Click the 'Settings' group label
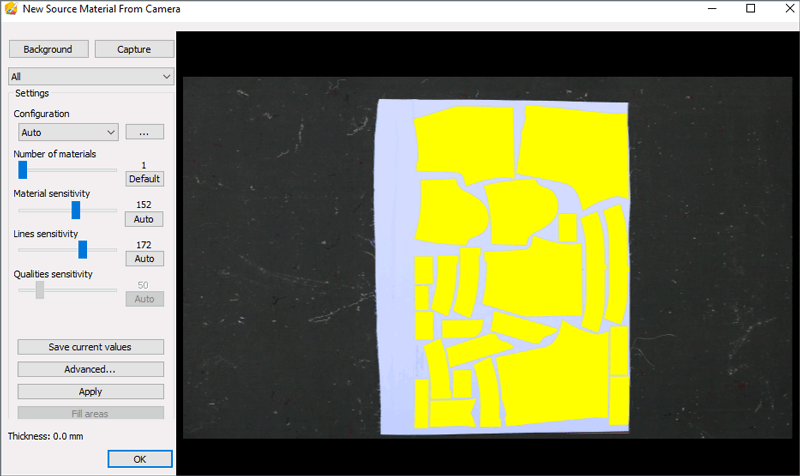Image resolution: width=800 pixels, height=476 pixels. pos(32,93)
